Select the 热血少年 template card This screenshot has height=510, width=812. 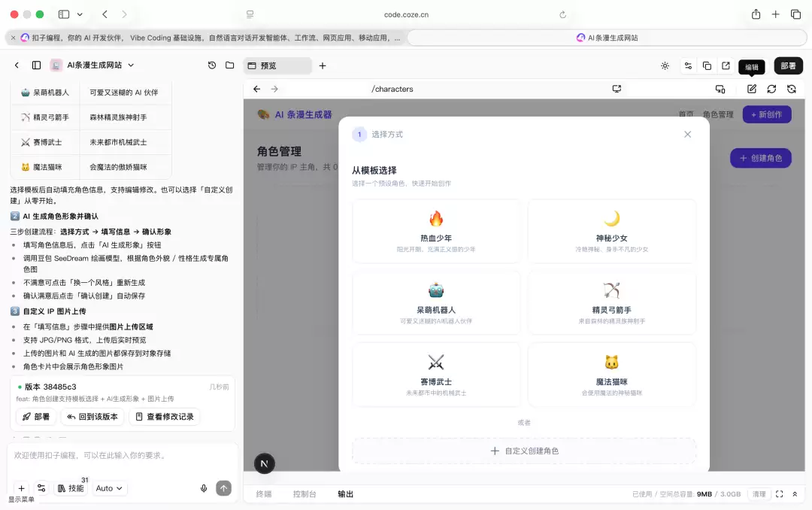(436, 231)
